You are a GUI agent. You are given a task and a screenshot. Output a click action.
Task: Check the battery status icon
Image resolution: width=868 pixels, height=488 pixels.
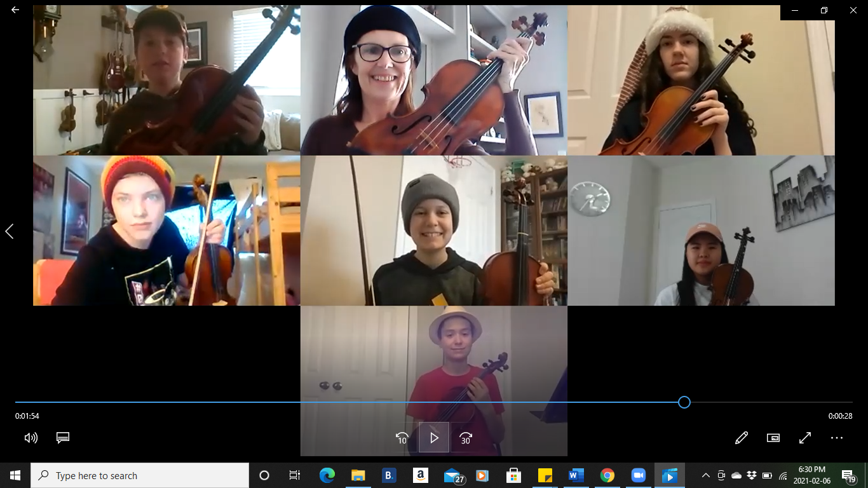[767, 475]
